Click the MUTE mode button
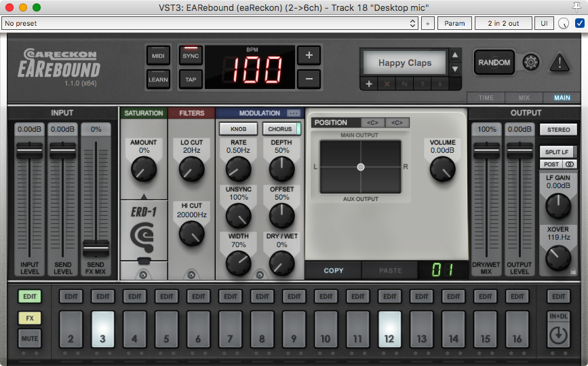The width and height of the screenshot is (588, 366). 30,338
